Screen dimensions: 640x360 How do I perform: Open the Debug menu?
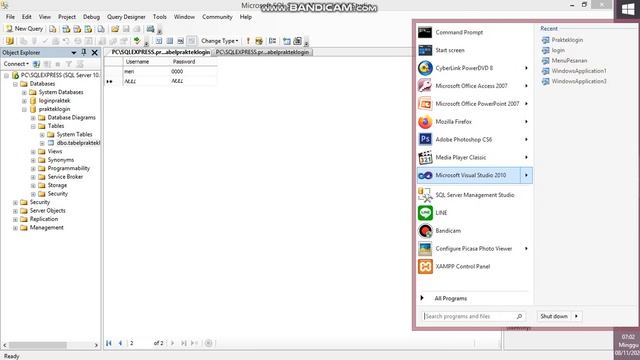click(x=91, y=17)
